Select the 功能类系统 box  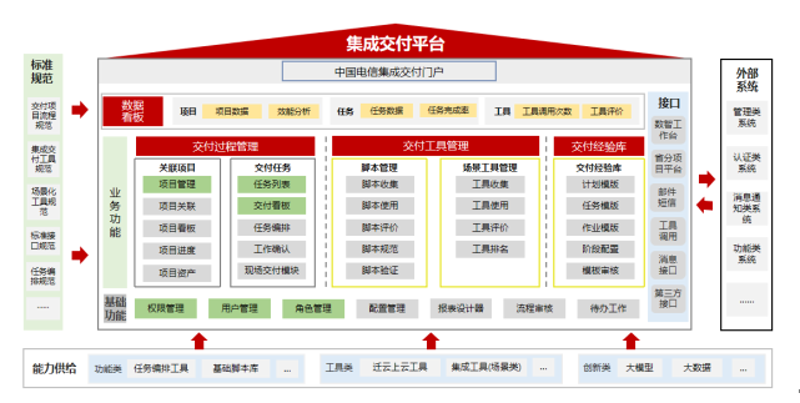pos(746,254)
